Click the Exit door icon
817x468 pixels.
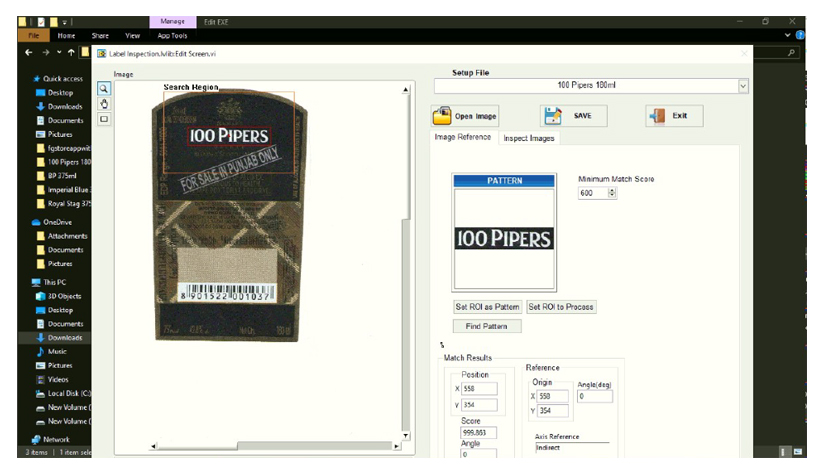point(658,116)
